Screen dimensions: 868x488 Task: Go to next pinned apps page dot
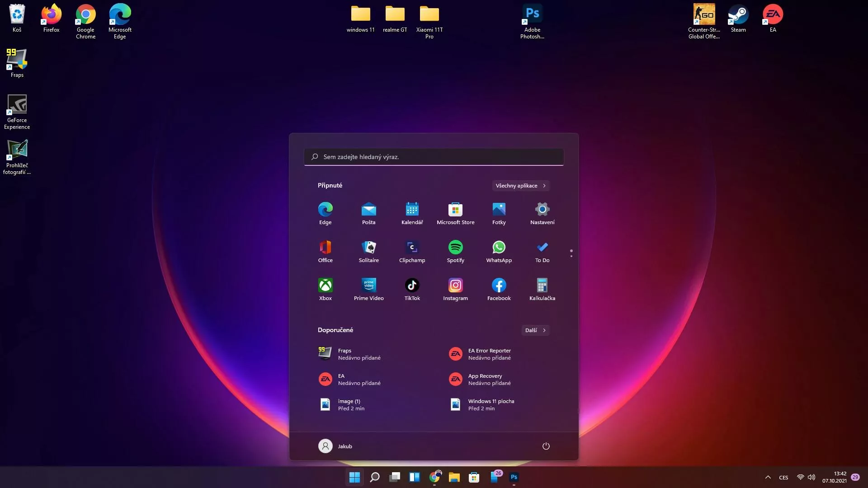tap(571, 256)
